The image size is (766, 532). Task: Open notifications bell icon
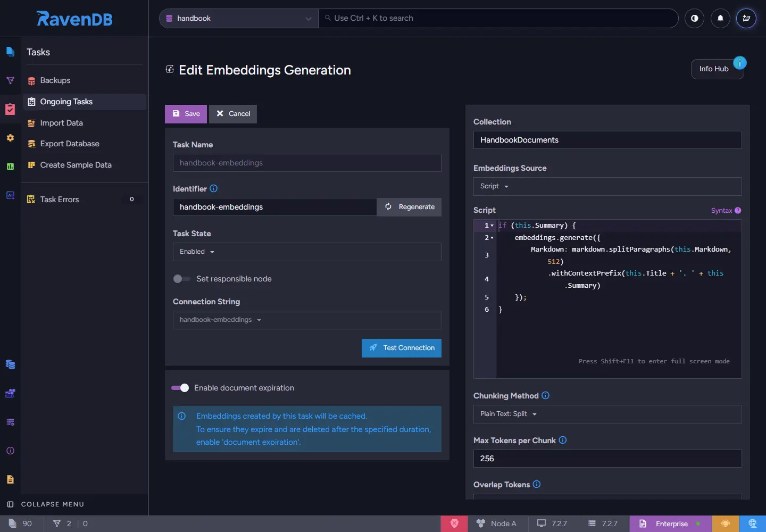(720, 18)
